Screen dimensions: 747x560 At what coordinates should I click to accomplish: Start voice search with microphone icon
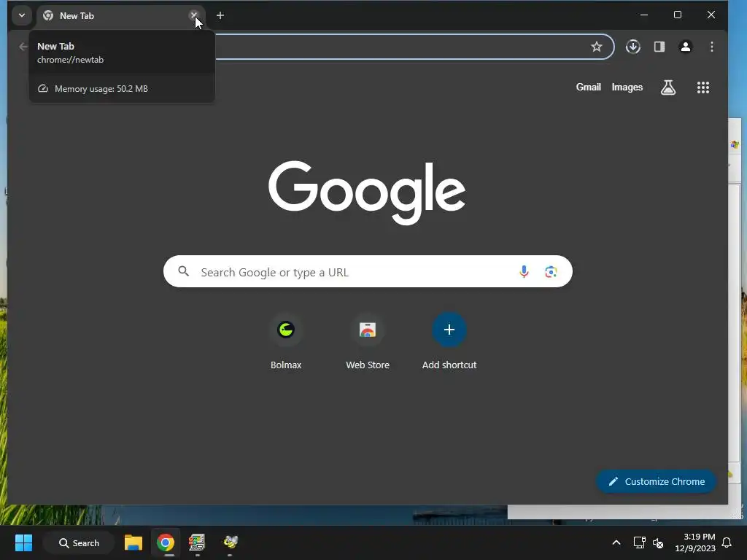pyautogui.click(x=524, y=271)
